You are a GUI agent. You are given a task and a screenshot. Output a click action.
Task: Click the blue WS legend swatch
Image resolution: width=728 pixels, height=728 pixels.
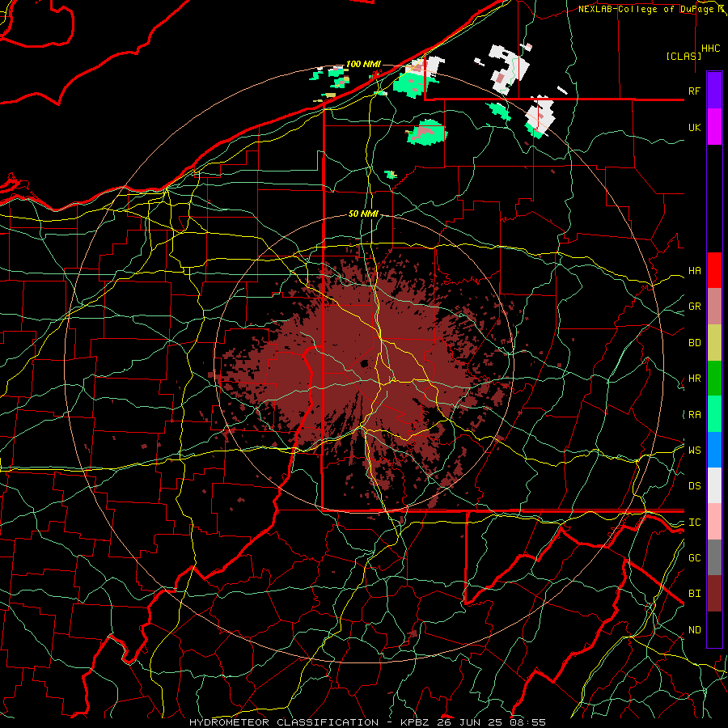(714, 450)
